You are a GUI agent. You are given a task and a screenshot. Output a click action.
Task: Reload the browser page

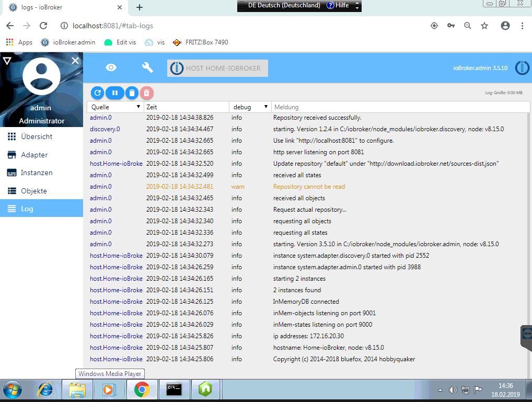[43, 26]
